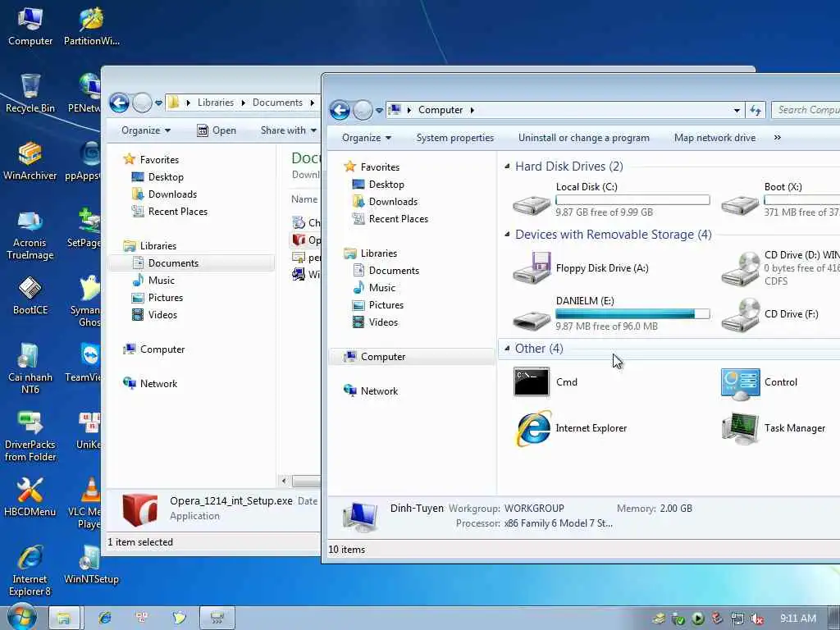Image resolution: width=840 pixels, height=630 pixels.
Task: Open the Control panel icon under Other
Action: [x=741, y=384]
